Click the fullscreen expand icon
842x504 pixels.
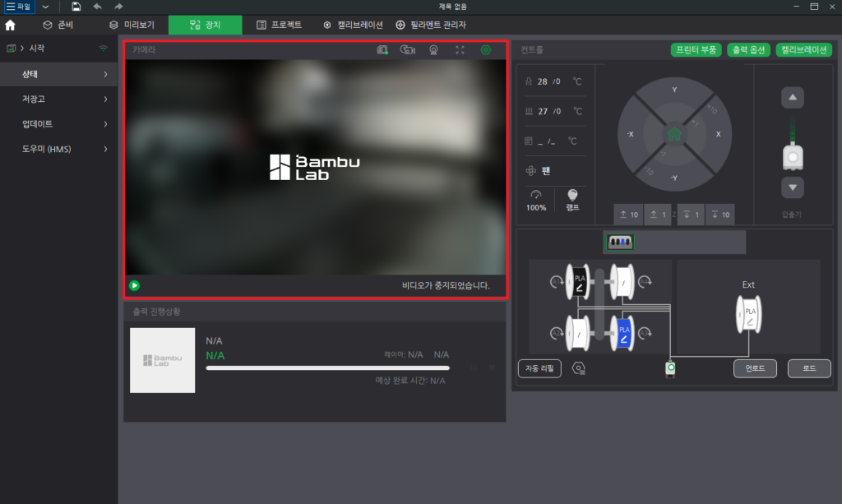coord(460,50)
